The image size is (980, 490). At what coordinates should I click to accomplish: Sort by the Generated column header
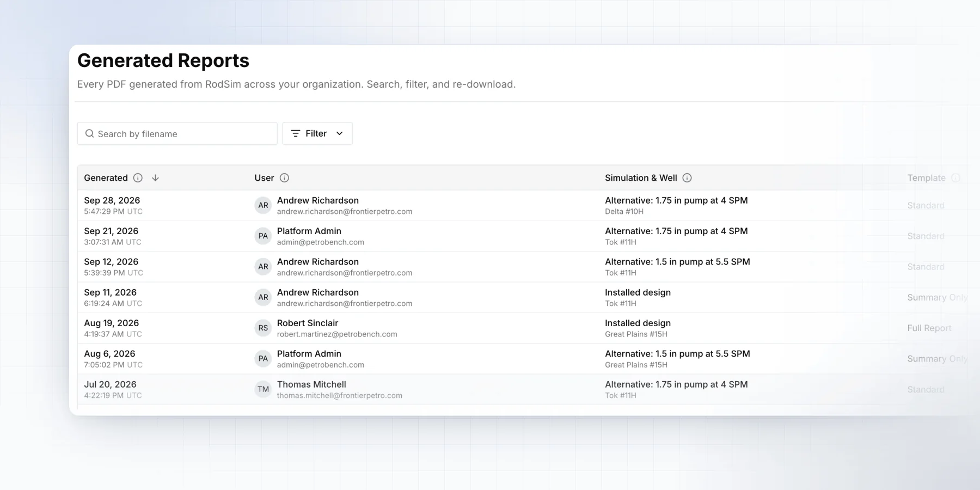[106, 178]
